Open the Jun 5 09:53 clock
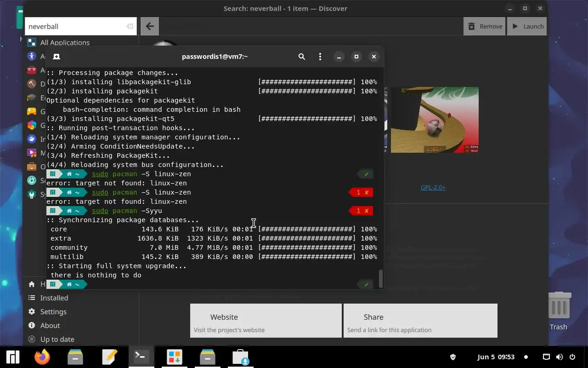This screenshot has height=368, width=588. (x=496, y=357)
